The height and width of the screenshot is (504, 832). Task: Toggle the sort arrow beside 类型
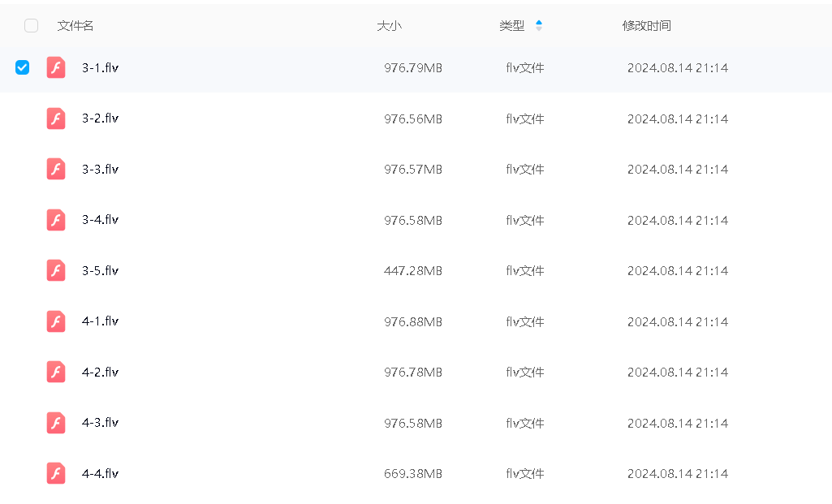click(539, 26)
